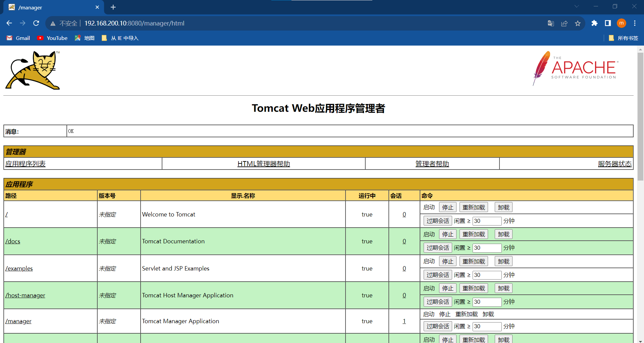Open the 服务器状态 link

click(615, 164)
